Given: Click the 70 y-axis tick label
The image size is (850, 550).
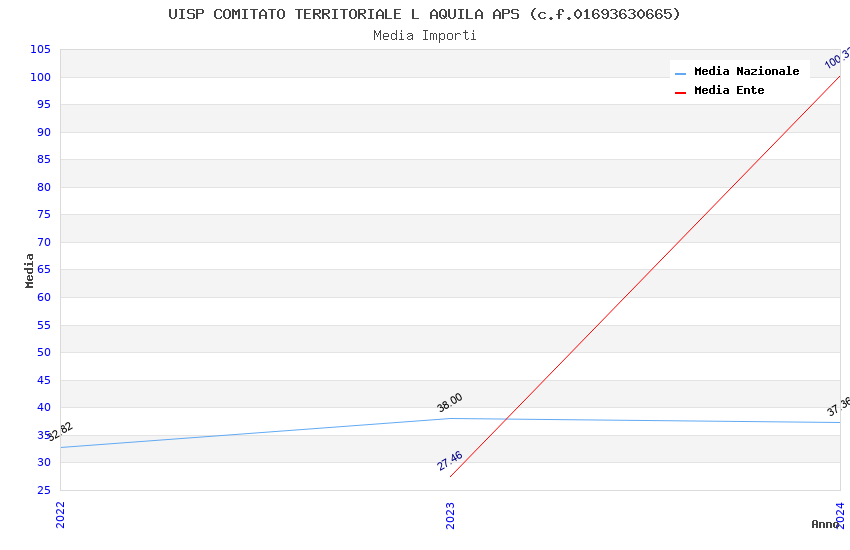Looking at the screenshot, I should [x=44, y=242].
